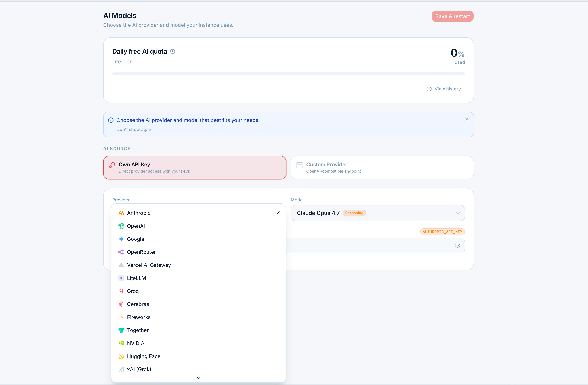Click the server icon in Custom Provider card
The height and width of the screenshot is (385, 588).
click(x=299, y=165)
